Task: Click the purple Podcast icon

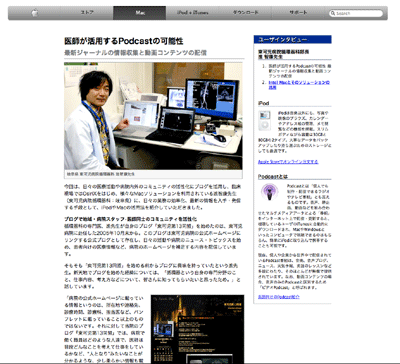Action: (x=269, y=192)
